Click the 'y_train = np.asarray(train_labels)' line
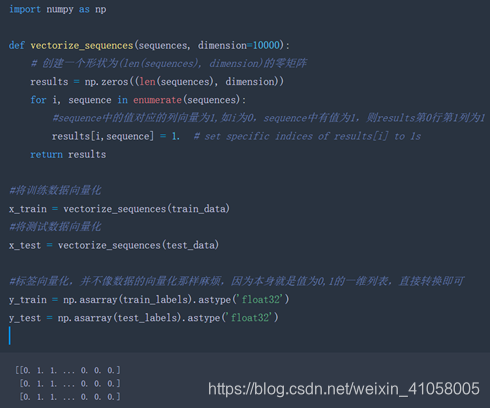490x408 pixels. tap(149, 300)
